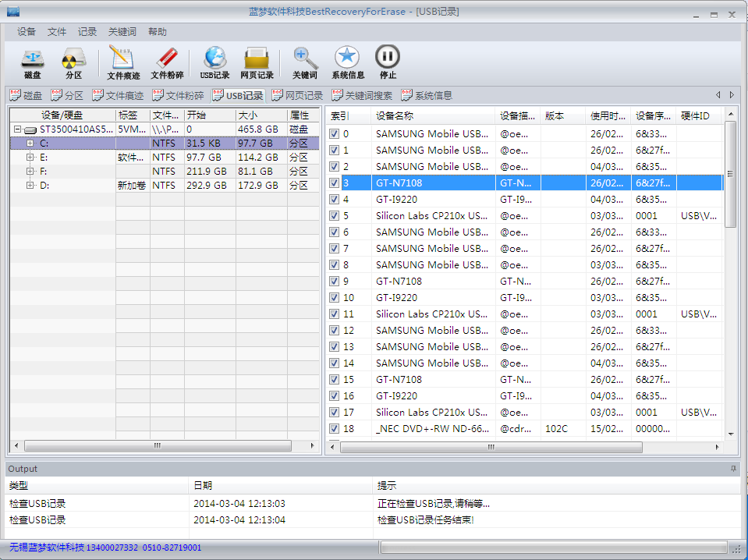Click the 版本 column header
Screen dimensions: 748x560
click(563, 116)
